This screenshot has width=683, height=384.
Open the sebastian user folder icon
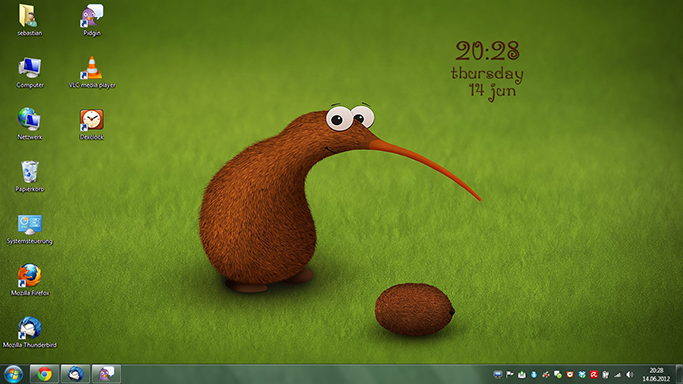(30, 20)
